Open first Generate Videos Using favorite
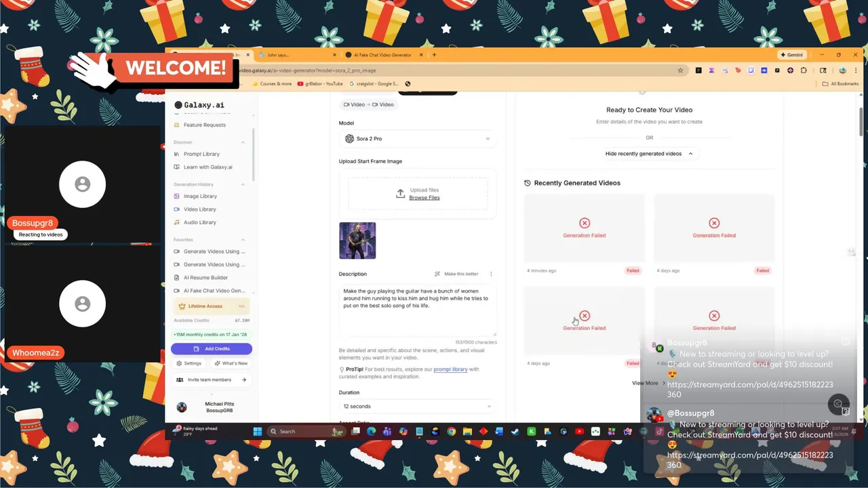The height and width of the screenshot is (488, 868). click(x=210, y=251)
